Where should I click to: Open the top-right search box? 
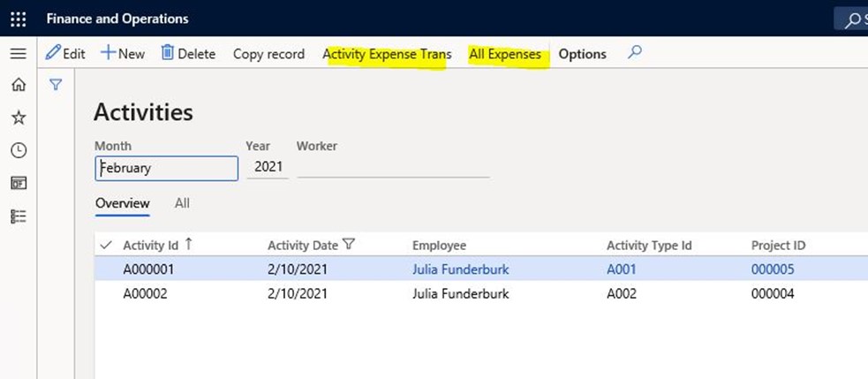(852, 19)
